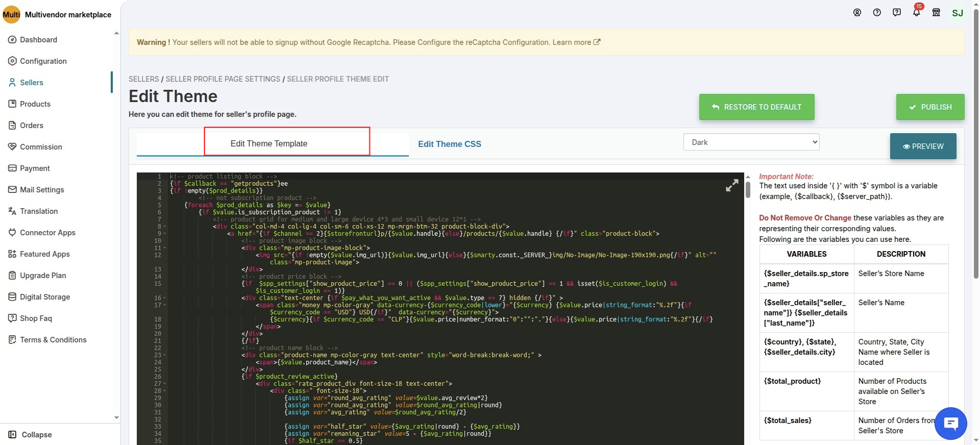Click the Preview button with eye icon

(923, 146)
